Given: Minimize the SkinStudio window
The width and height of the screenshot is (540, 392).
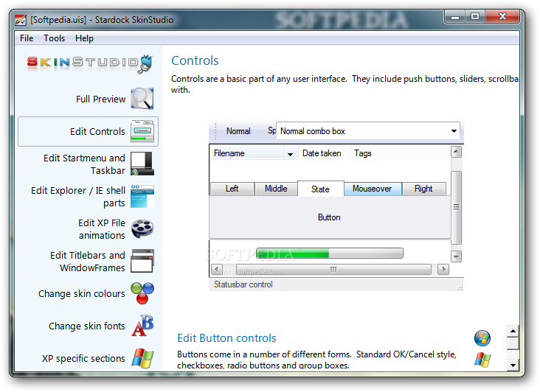Looking at the screenshot, I should pyautogui.click(x=455, y=17).
